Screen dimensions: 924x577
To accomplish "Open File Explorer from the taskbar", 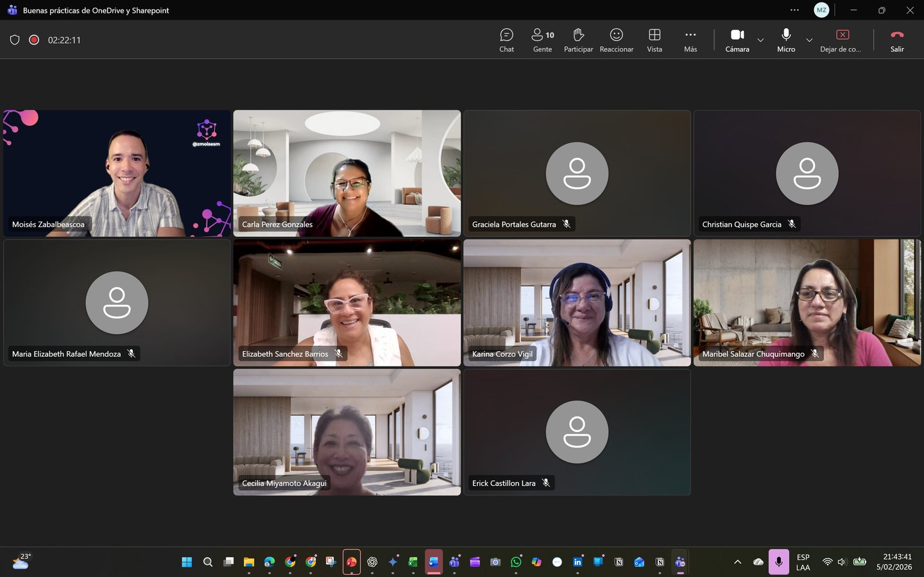I will pyautogui.click(x=249, y=562).
